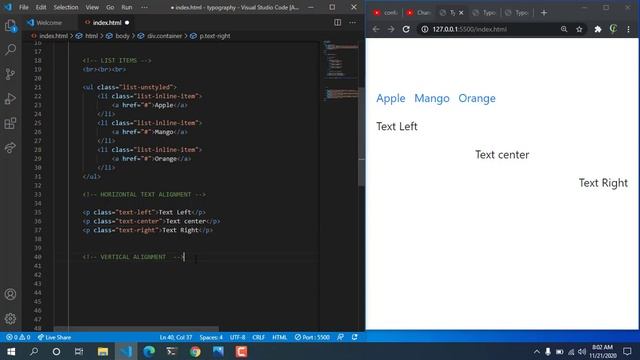640x360 pixels.
Task: Click the VERTICAL ALIGNMENT comment line
Action: 133,257
